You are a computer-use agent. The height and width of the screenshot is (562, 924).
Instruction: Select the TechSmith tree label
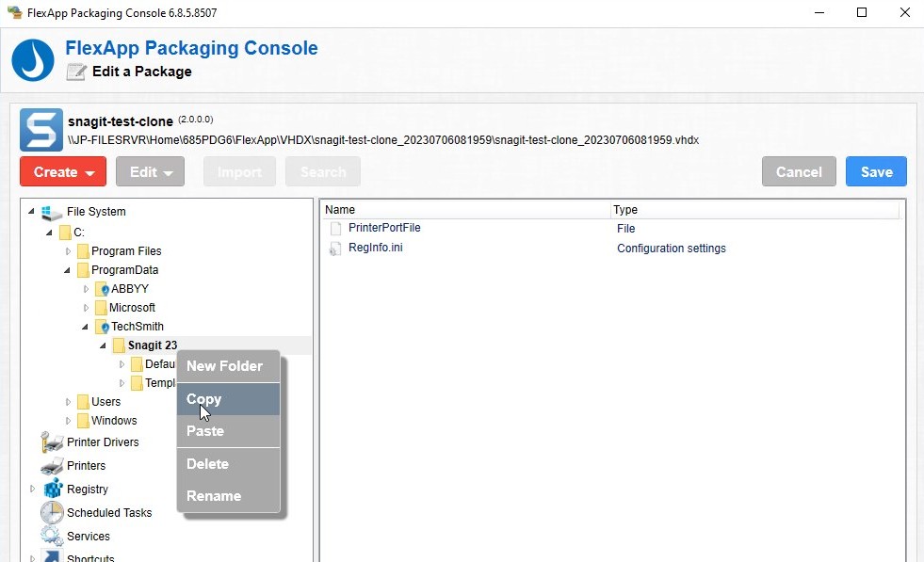click(138, 327)
